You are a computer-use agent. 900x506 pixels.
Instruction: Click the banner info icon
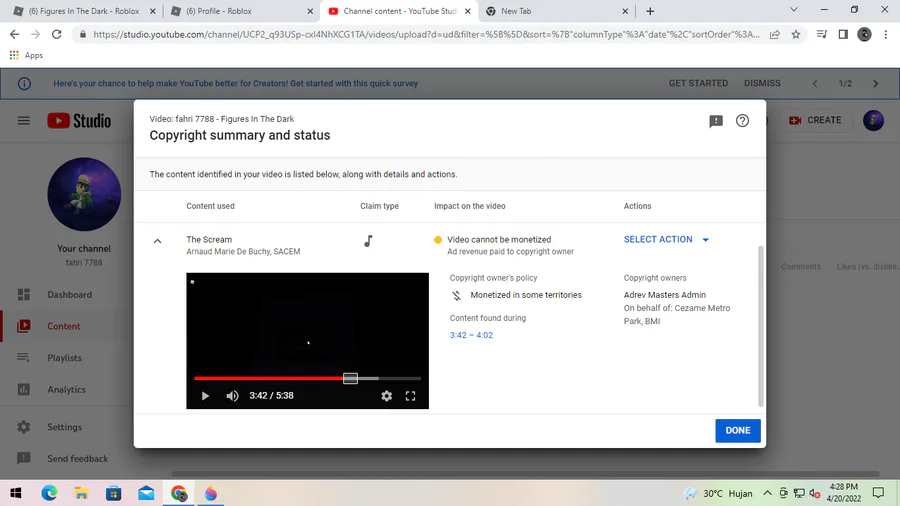[x=24, y=84]
